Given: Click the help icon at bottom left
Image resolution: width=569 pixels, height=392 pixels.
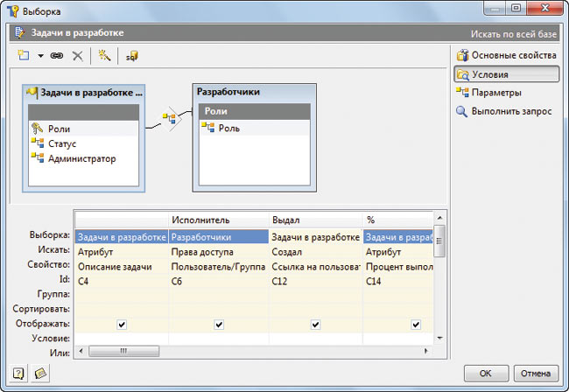Looking at the screenshot, I should pyautogui.click(x=18, y=373).
